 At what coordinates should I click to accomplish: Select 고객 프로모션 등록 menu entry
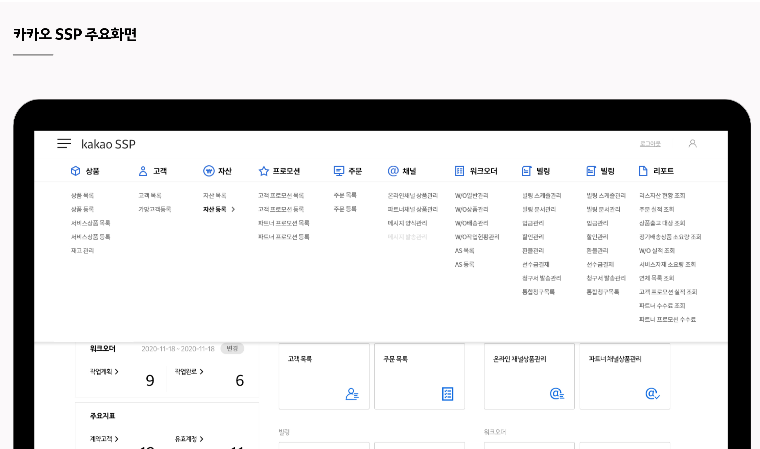point(281,209)
